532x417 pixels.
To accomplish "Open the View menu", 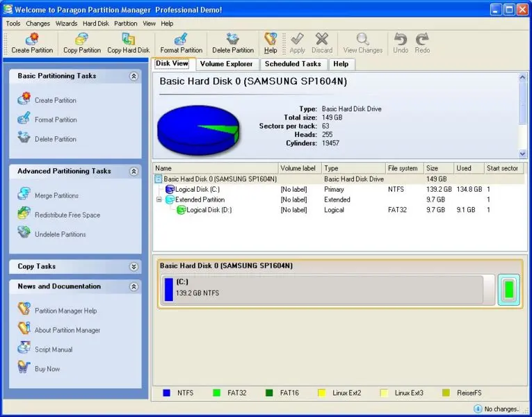I will (149, 24).
